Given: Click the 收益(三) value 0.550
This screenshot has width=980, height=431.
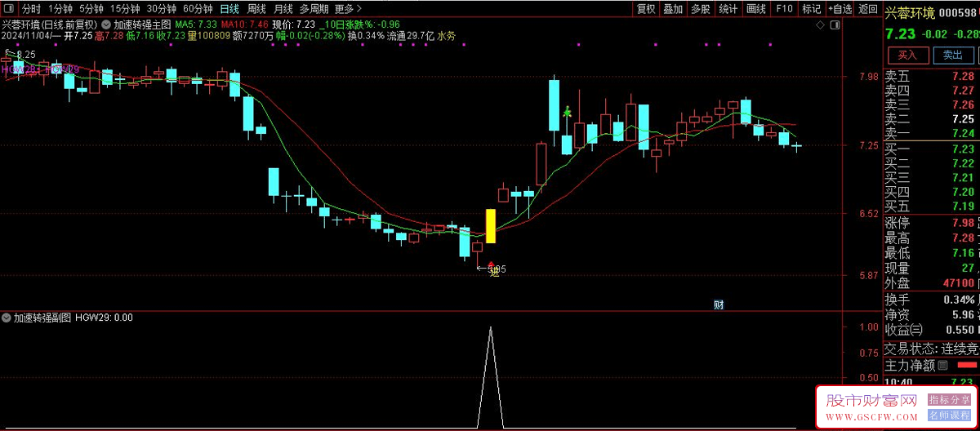Looking at the screenshot, I should point(960,330).
